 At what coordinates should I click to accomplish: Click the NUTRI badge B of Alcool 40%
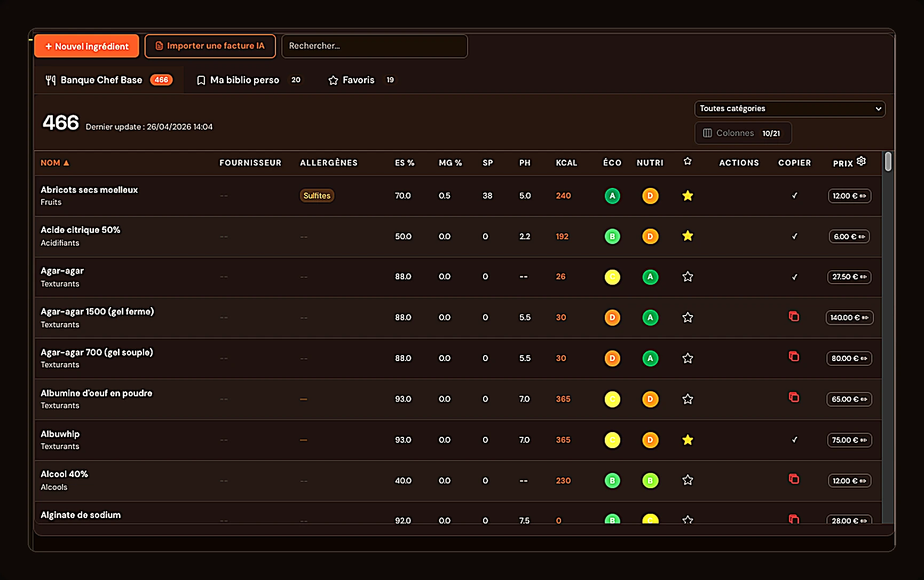pyautogui.click(x=650, y=481)
